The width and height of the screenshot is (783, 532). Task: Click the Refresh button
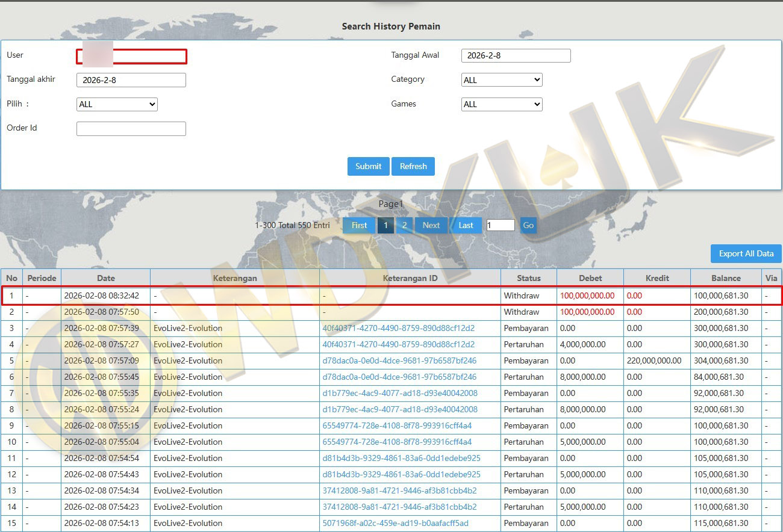point(413,167)
